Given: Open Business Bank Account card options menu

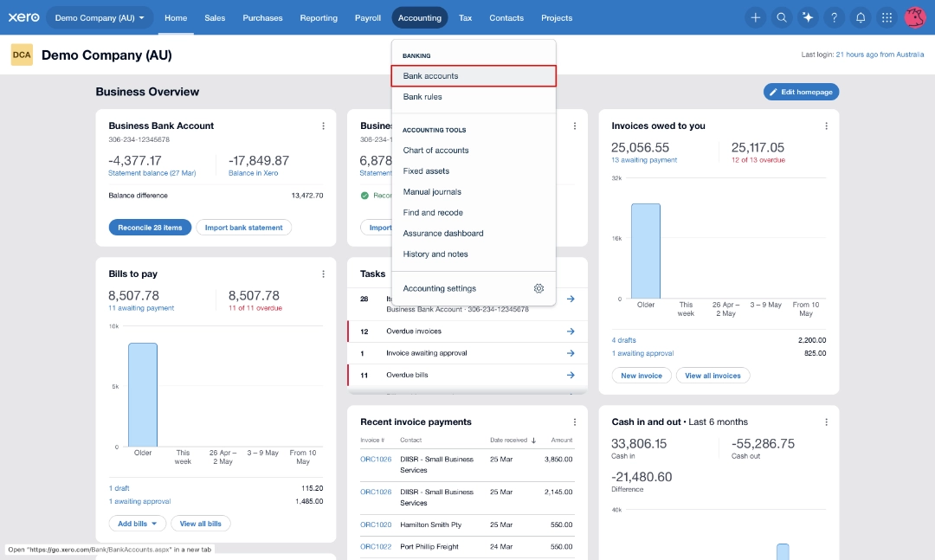Looking at the screenshot, I should tap(323, 126).
